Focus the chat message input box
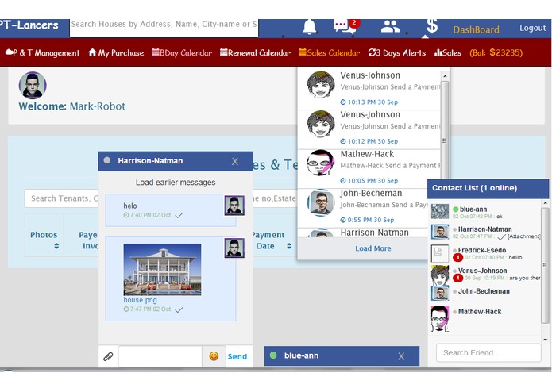The height and width of the screenshot is (392, 552). click(160, 356)
